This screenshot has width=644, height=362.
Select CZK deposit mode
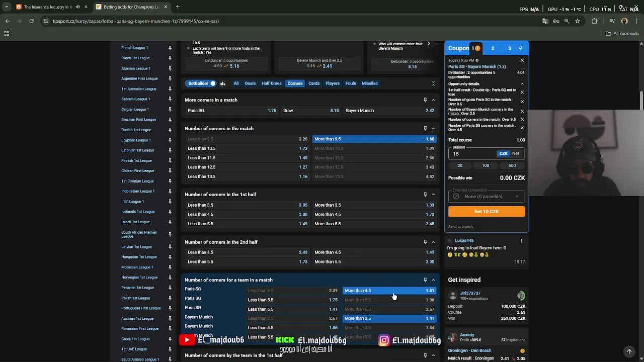click(503, 153)
